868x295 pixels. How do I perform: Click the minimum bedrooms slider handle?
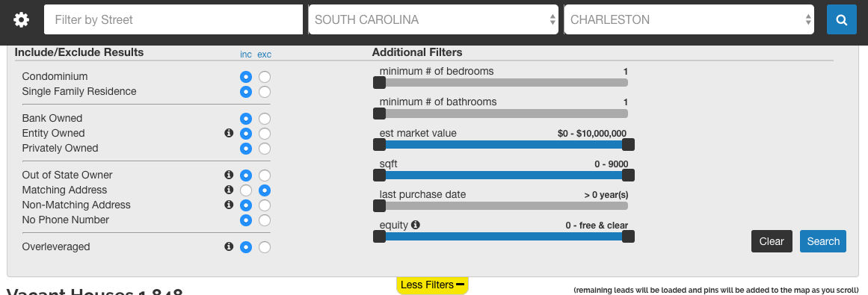379,83
